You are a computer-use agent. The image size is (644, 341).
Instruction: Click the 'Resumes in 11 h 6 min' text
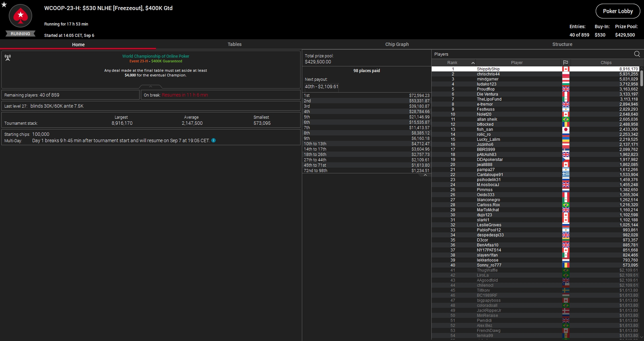(185, 95)
